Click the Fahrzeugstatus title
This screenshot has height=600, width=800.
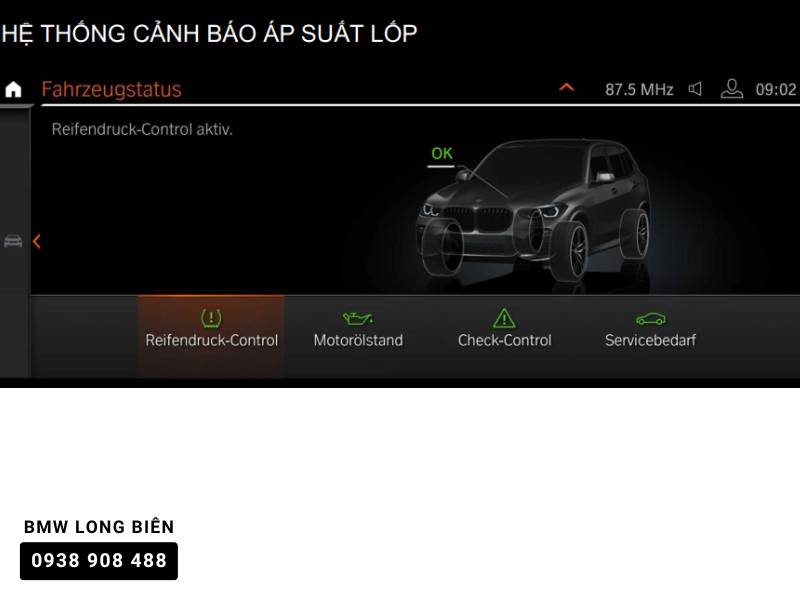pyautogui.click(x=111, y=90)
